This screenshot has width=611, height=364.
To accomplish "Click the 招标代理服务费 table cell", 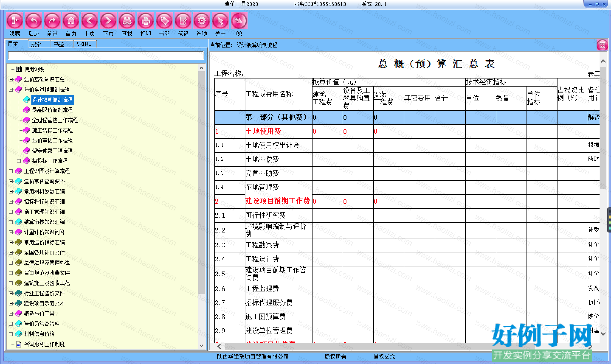I will pyautogui.click(x=279, y=303).
